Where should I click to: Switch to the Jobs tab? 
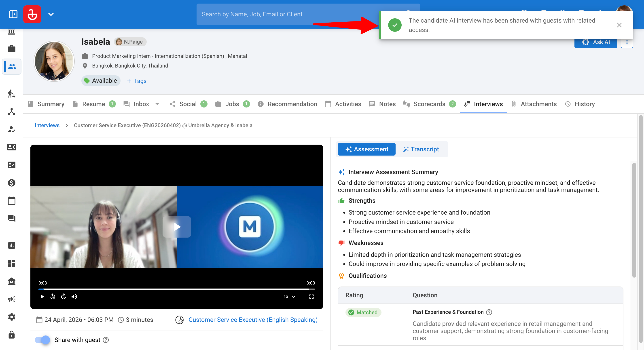tap(232, 104)
